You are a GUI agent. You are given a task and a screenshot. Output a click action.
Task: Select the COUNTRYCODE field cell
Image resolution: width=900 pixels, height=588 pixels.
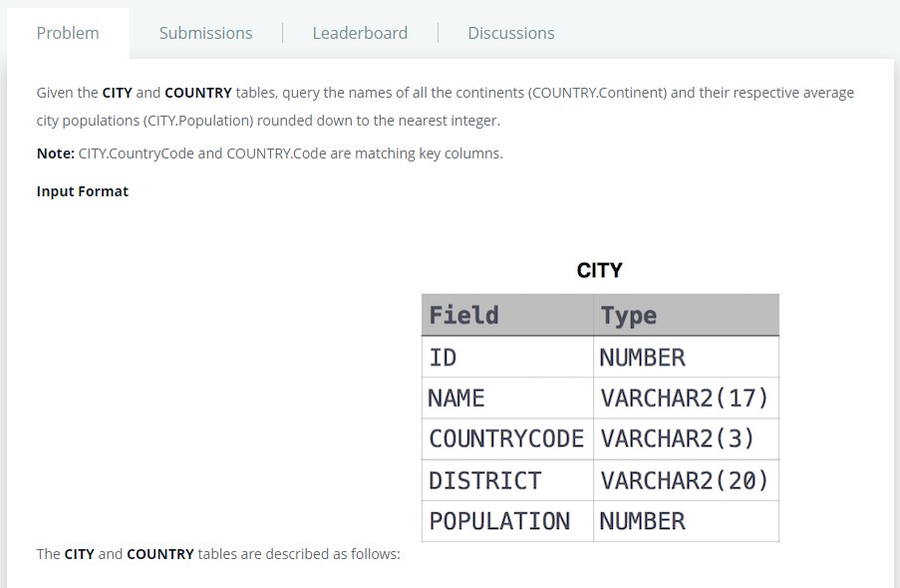pyautogui.click(x=506, y=439)
